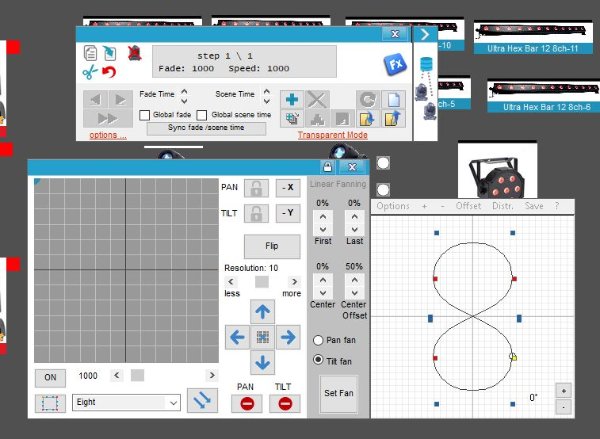Open the Eight shape dropdown
The image size is (600, 439).
pyautogui.click(x=173, y=402)
